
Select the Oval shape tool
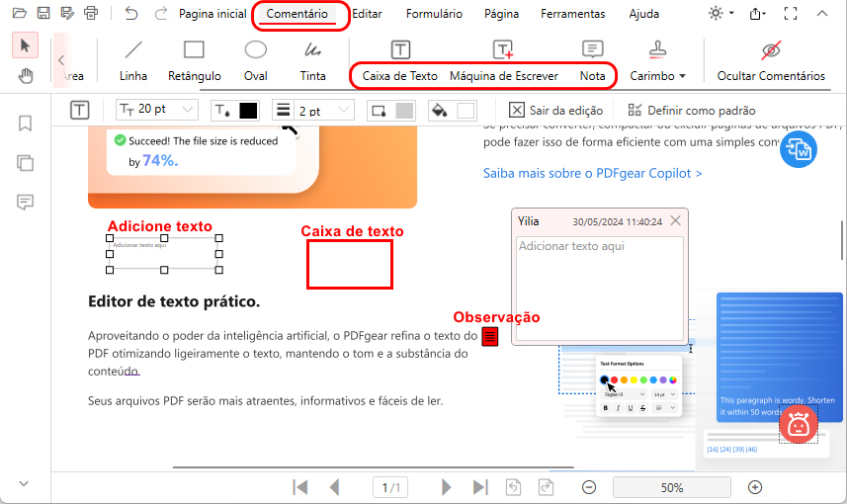pyautogui.click(x=256, y=61)
